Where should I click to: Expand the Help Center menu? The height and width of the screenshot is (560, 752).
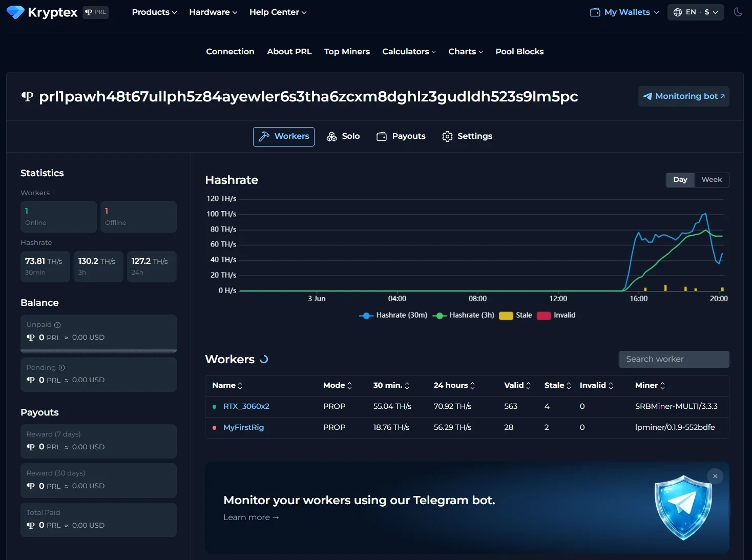[x=278, y=12]
